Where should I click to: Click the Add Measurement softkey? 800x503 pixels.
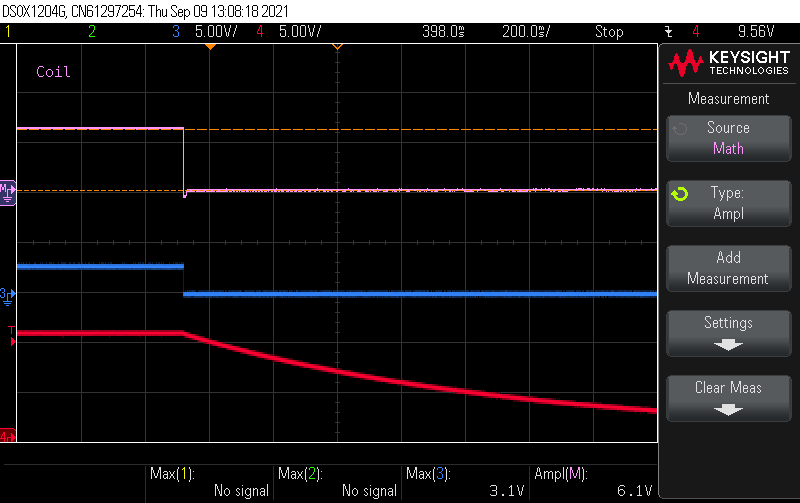coord(729,268)
